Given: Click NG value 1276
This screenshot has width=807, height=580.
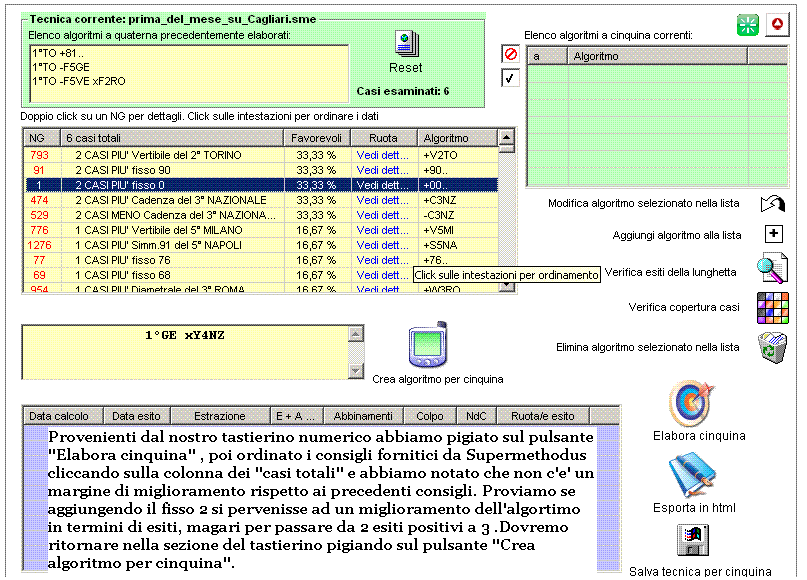Looking at the screenshot, I should 39,245.
